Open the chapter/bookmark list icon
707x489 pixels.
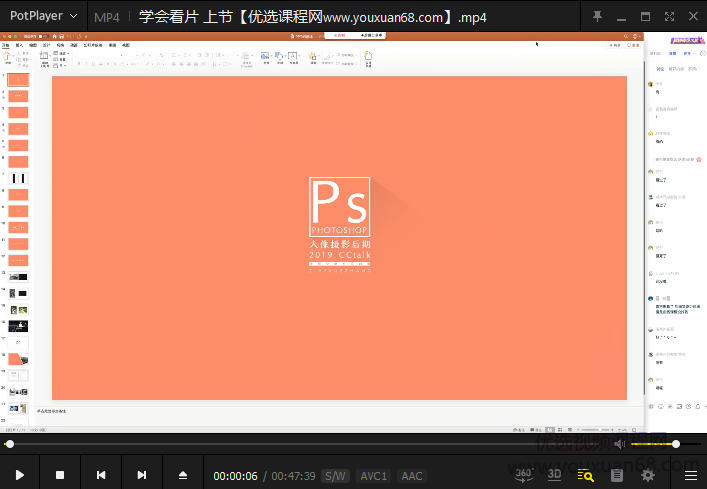617,475
